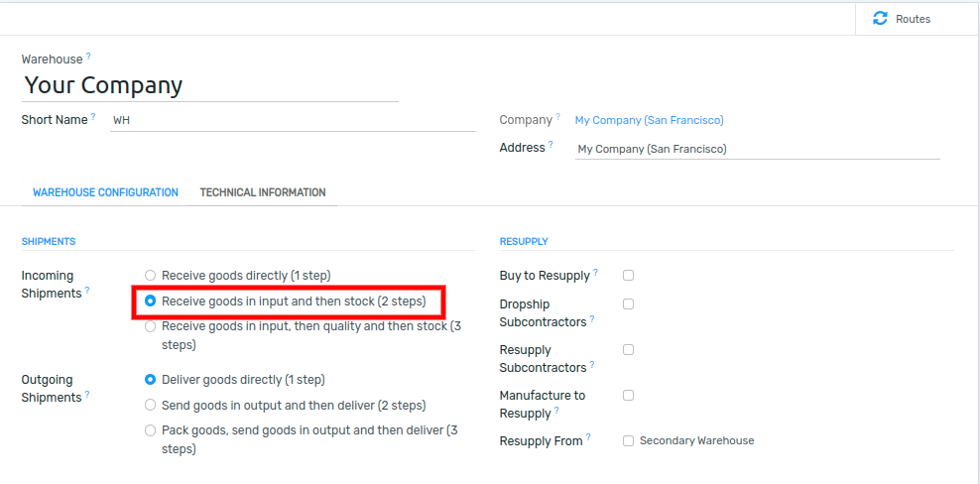
Task: Select three-step incoming shipments quality option
Action: coord(150,326)
